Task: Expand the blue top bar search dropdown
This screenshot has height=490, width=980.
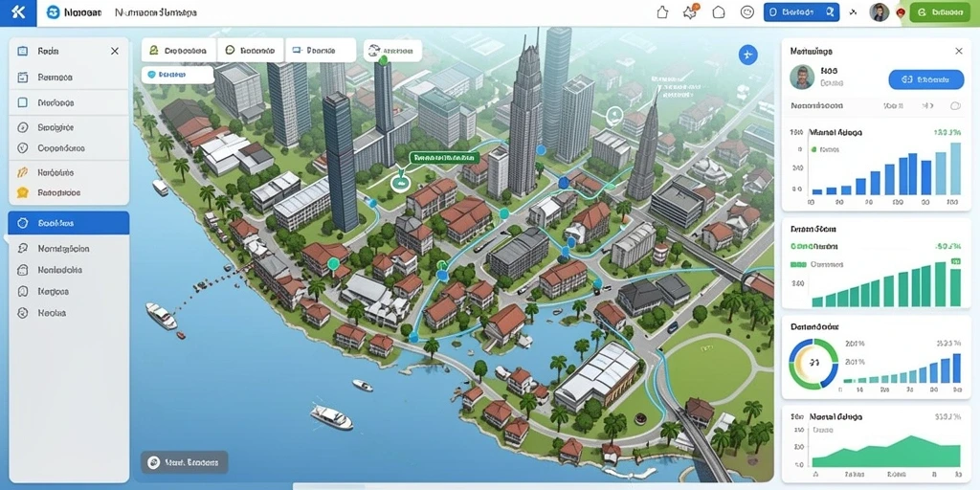Action: click(801, 11)
